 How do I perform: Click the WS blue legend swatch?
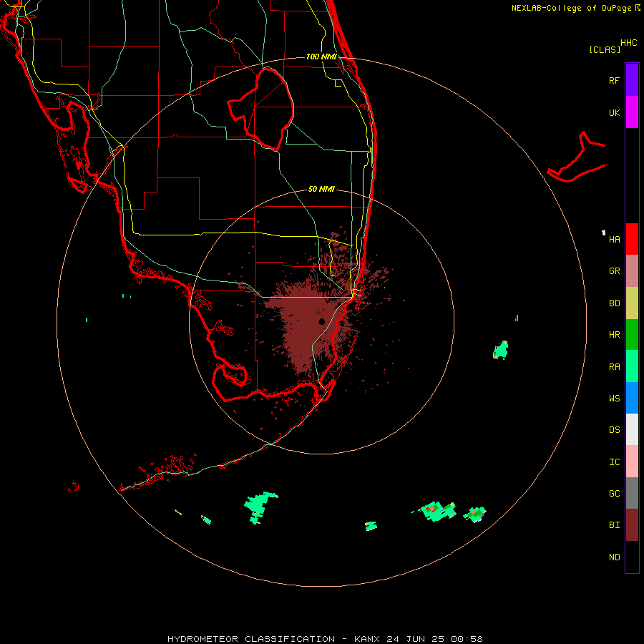pos(632,398)
